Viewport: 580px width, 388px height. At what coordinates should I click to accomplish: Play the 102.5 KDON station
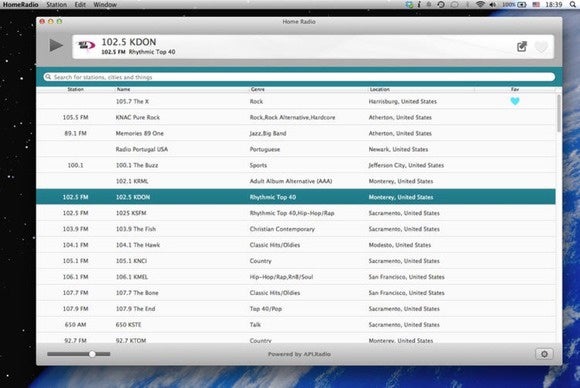pyautogui.click(x=56, y=45)
